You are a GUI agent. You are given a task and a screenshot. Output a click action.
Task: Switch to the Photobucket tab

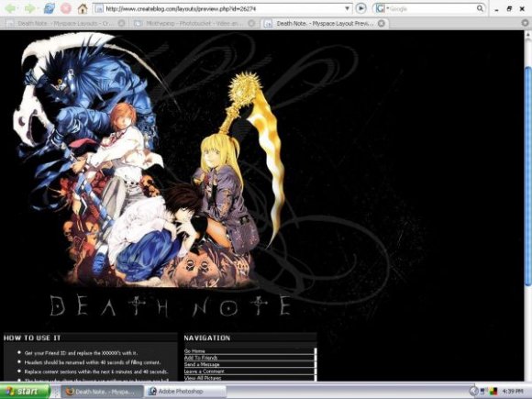pyautogui.click(x=194, y=23)
